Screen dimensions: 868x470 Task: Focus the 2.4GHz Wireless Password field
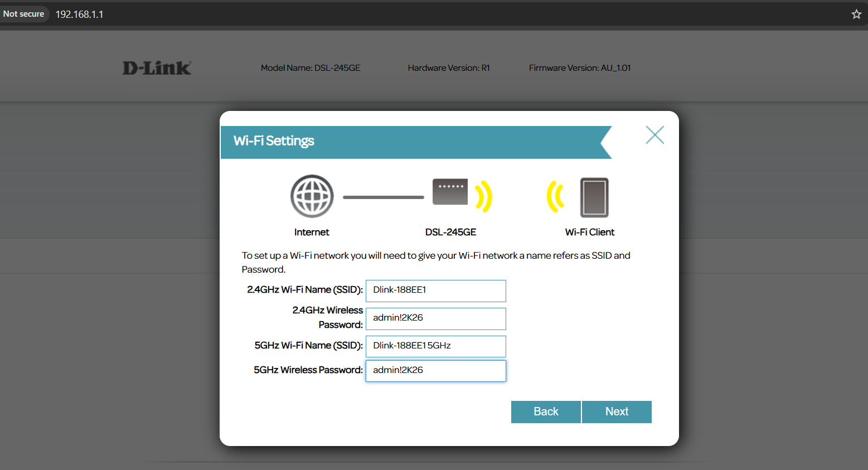[435, 318]
